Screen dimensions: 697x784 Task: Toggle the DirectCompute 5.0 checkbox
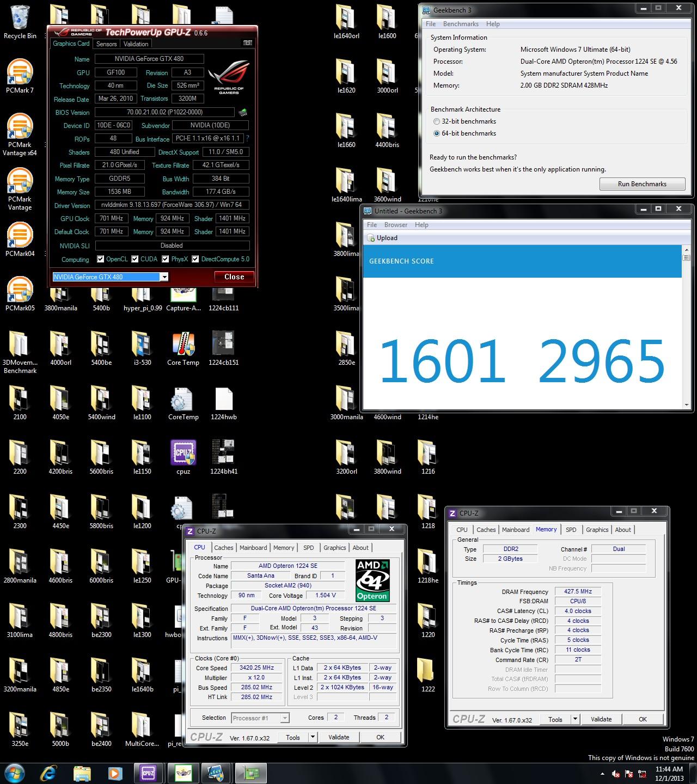195,259
